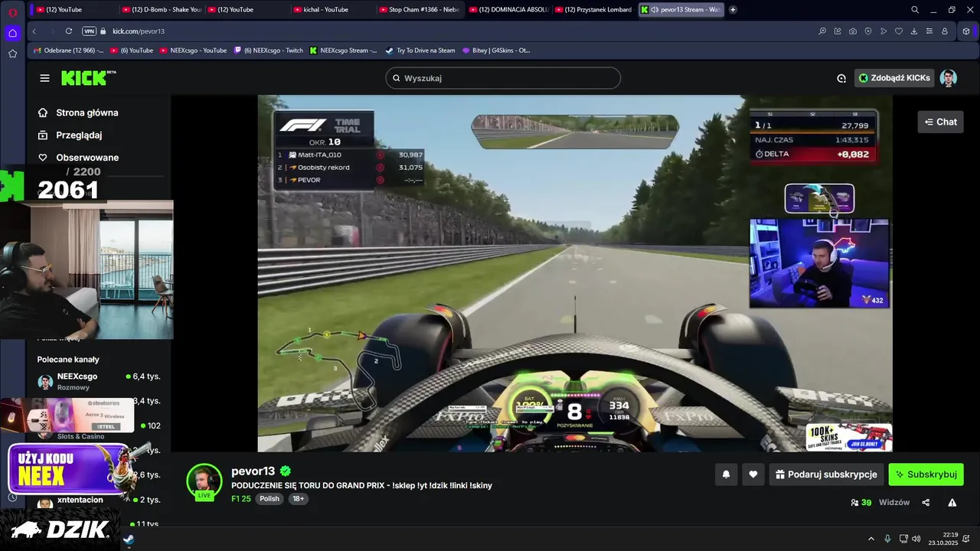Open Opera sidebar bookmarks star

pos(12,54)
